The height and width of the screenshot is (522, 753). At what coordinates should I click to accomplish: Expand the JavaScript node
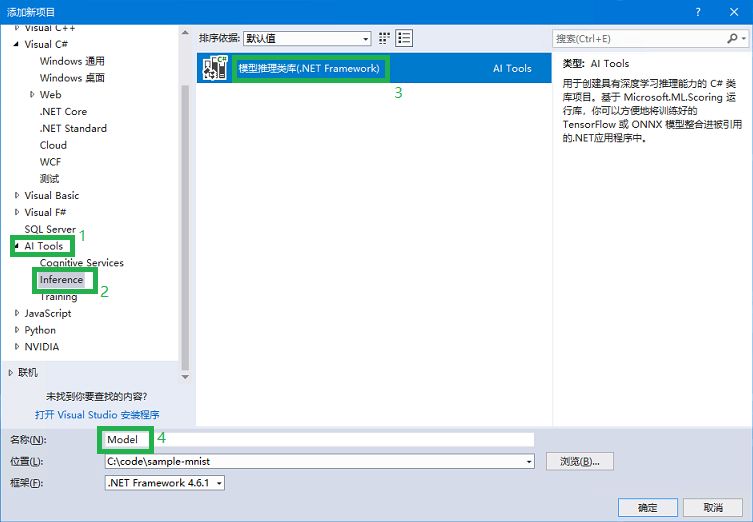pos(17,313)
